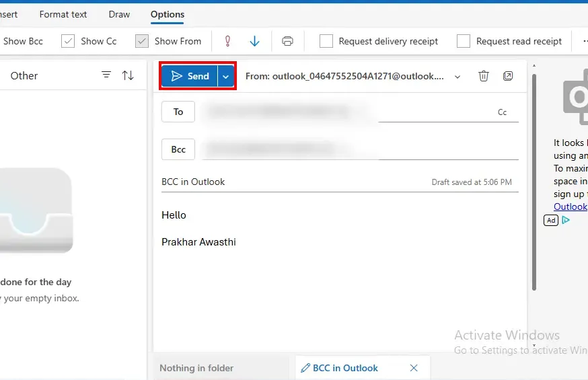Screen dimensions: 588x380
Task: Click the Cc link in the To row
Action: point(502,112)
